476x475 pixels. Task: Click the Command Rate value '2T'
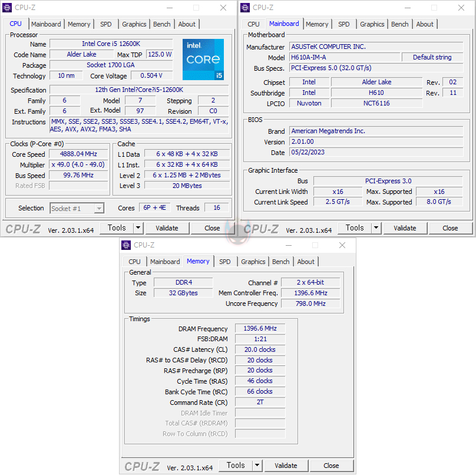(260, 402)
